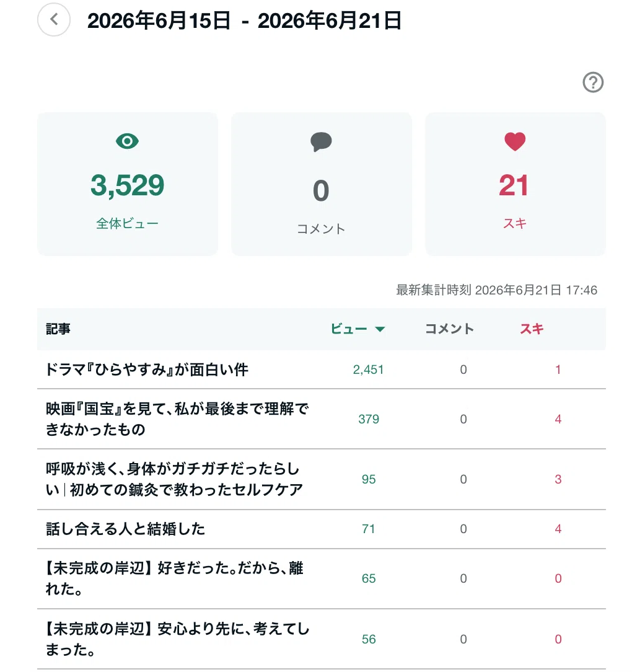Viewport: 632px width, 672px height.
Task: Open the article 話し合える人と結婚した
Action: click(126, 529)
